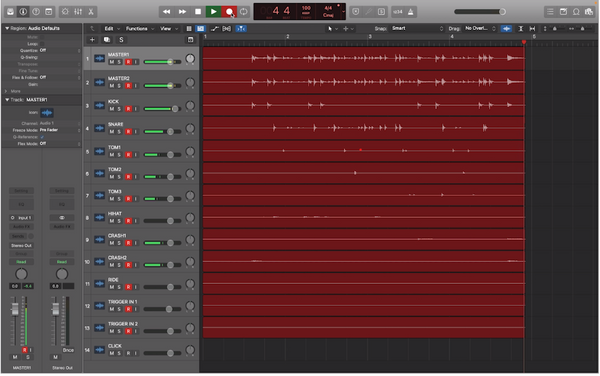
Task: Open Loop Browser icon
Action: pos(576,12)
